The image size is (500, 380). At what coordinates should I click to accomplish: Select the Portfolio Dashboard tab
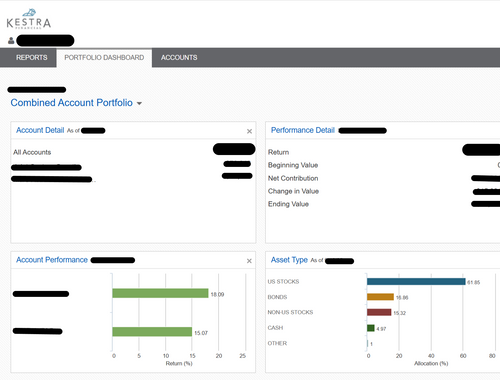pos(104,58)
